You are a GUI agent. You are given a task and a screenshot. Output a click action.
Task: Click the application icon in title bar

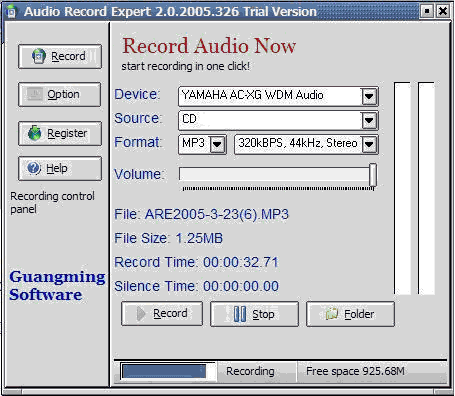[x=11, y=11]
